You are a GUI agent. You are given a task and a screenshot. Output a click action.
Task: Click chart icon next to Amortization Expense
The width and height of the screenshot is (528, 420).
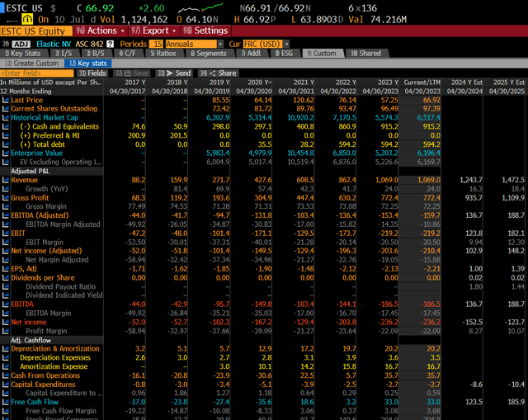tap(5, 366)
